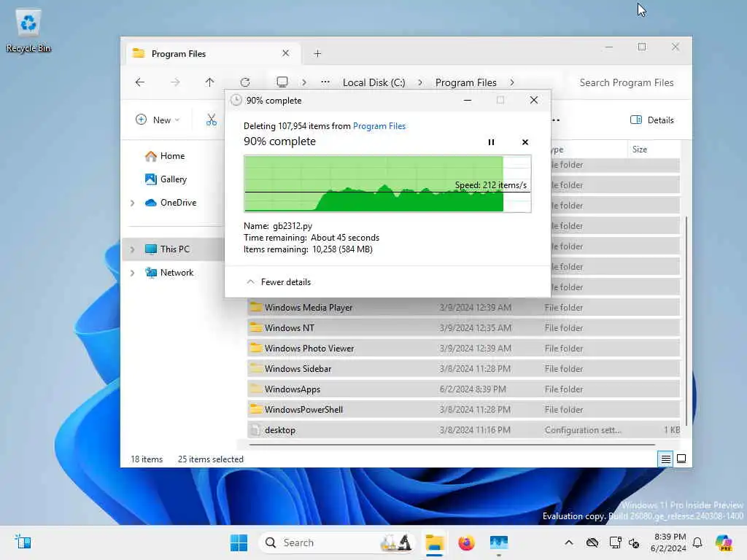The height and width of the screenshot is (560, 747).
Task: Select the WindowsApps folder
Action: 463,389
